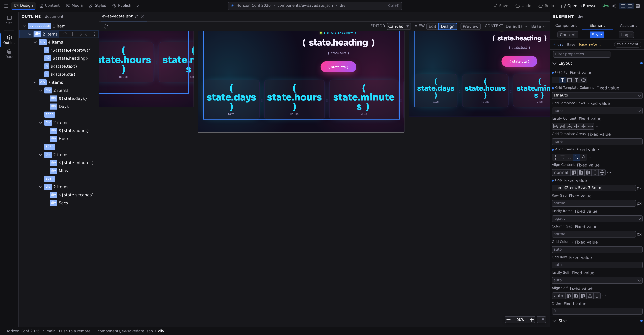Collapse the 7 items div node

[35, 82]
